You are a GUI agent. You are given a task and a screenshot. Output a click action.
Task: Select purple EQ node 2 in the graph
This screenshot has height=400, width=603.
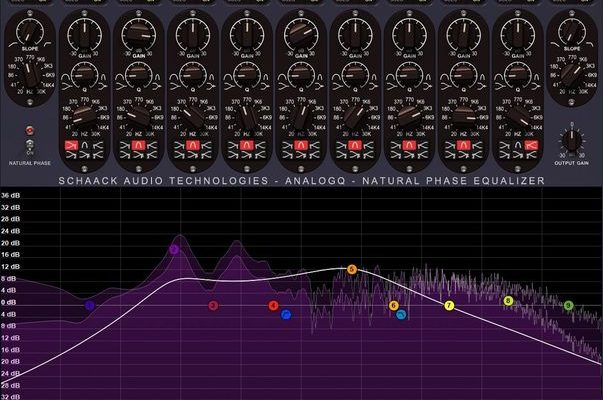[x=174, y=249]
